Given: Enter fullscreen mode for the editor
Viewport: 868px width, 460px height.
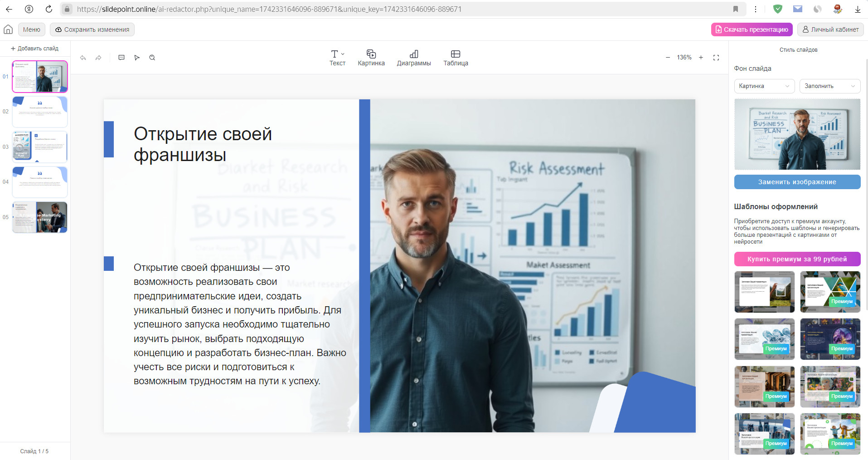Looking at the screenshot, I should coord(716,58).
